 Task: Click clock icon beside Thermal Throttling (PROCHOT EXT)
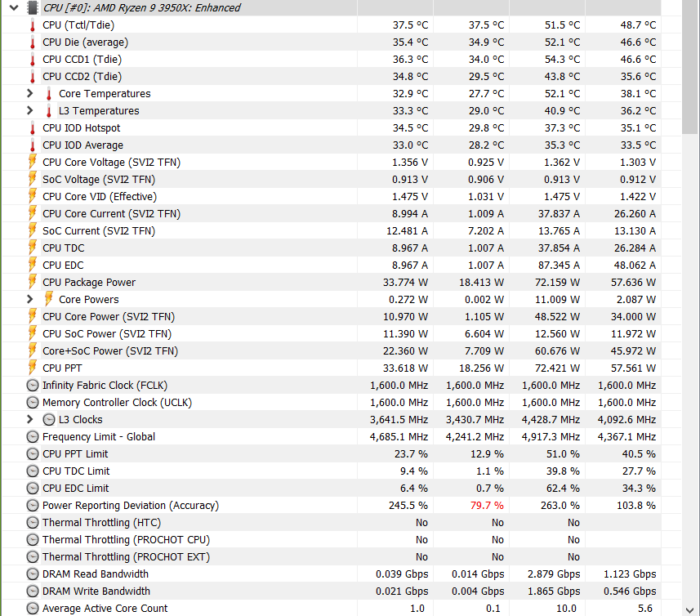[33, 556]
